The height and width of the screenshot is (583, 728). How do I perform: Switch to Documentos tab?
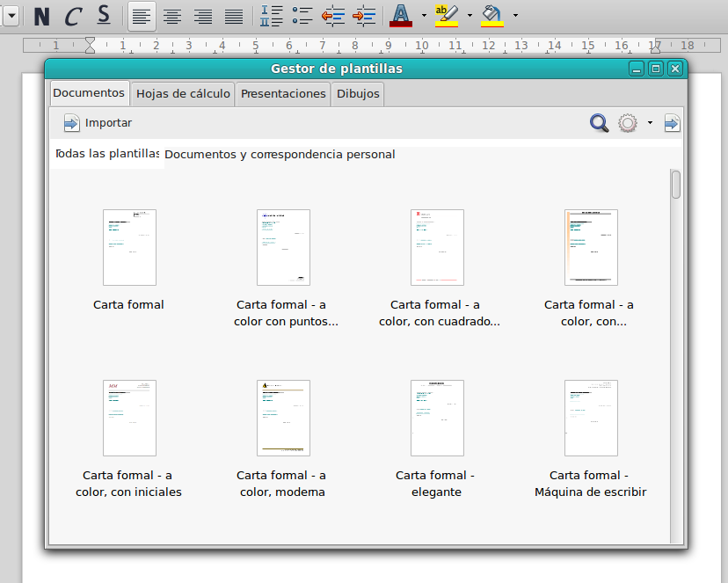pyautogui.click(x=89, y=93)
